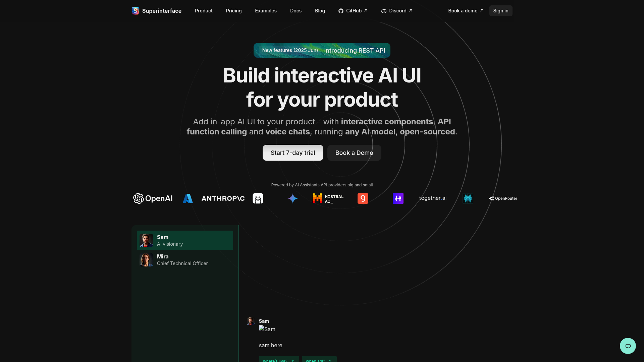Click the where's ilya suggested prompt

tap(279, 360)
